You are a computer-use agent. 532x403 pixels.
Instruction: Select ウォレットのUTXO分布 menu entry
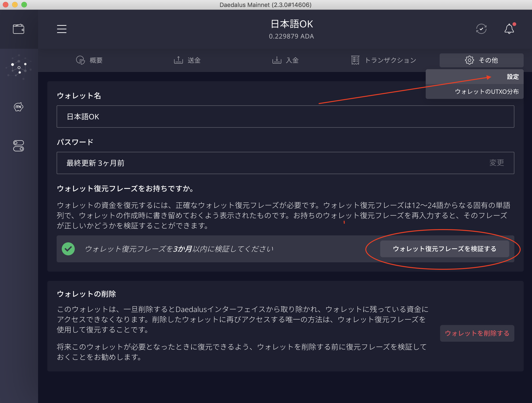click(487, 91)
